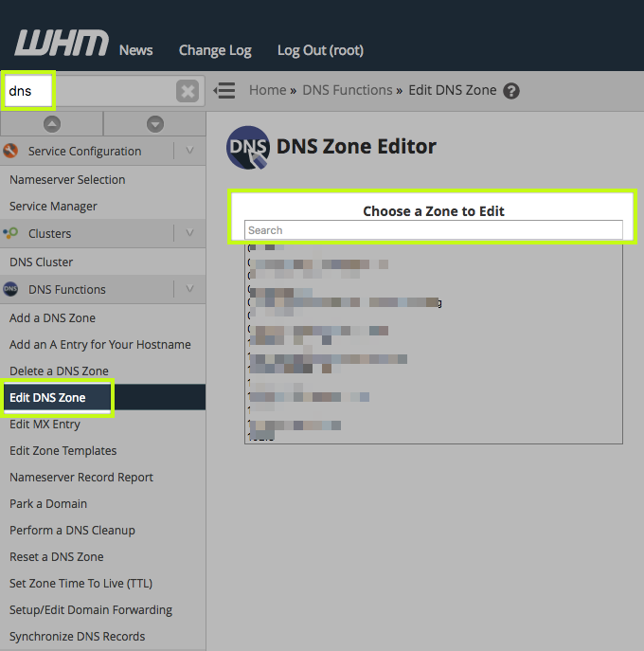Open Edit Zone Templates
The height and width of the screenshot is (651, 644).
coord(63,451)
